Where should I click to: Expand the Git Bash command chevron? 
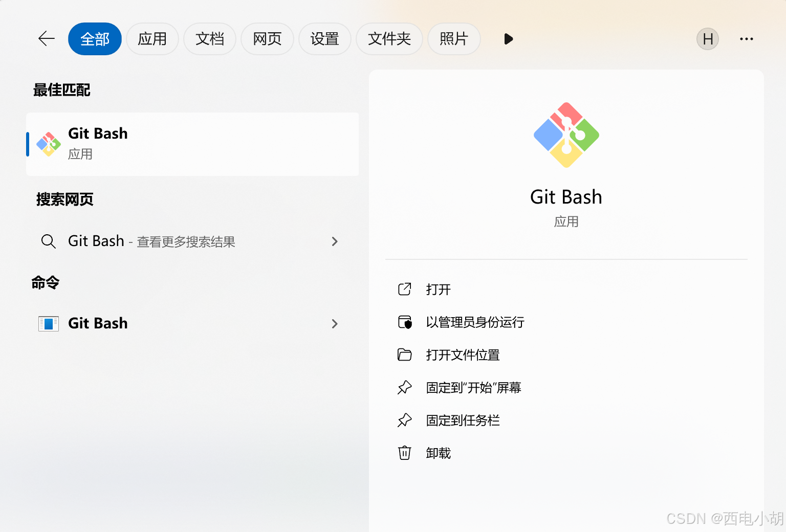click(335, 324)
